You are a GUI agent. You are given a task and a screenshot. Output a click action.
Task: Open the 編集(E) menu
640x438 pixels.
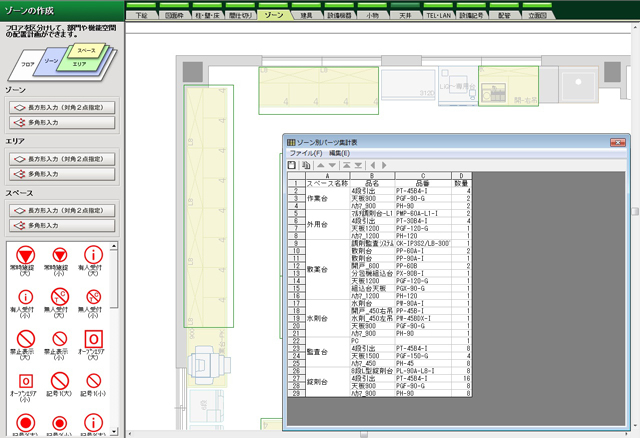(x=339, y=153)
